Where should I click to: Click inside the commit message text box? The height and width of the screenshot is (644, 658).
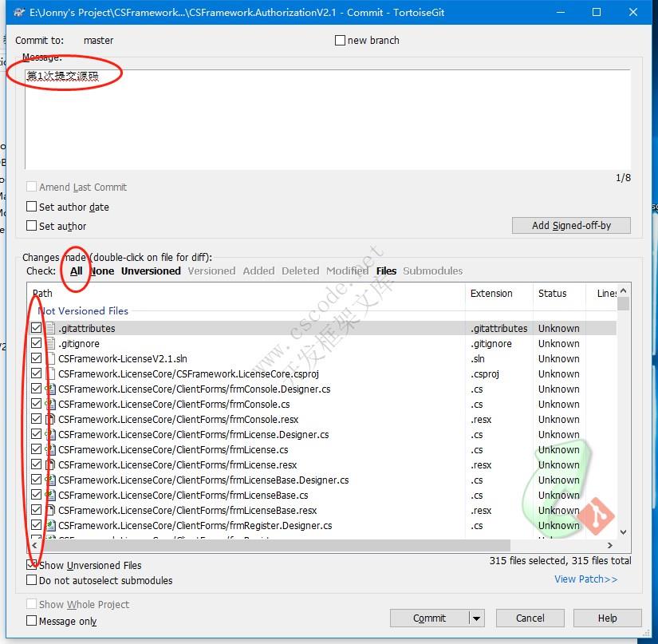(x=327, y=120)
